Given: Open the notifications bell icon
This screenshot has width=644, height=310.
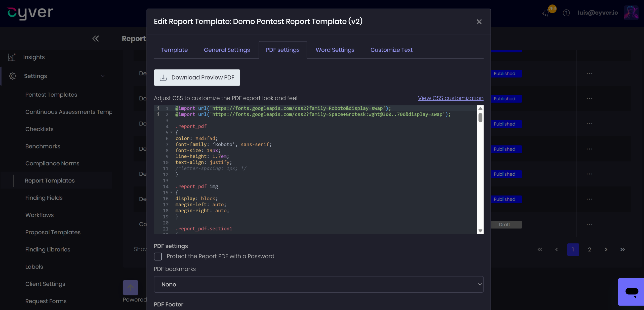Looking at the screenshot, I should coord(545,13).
